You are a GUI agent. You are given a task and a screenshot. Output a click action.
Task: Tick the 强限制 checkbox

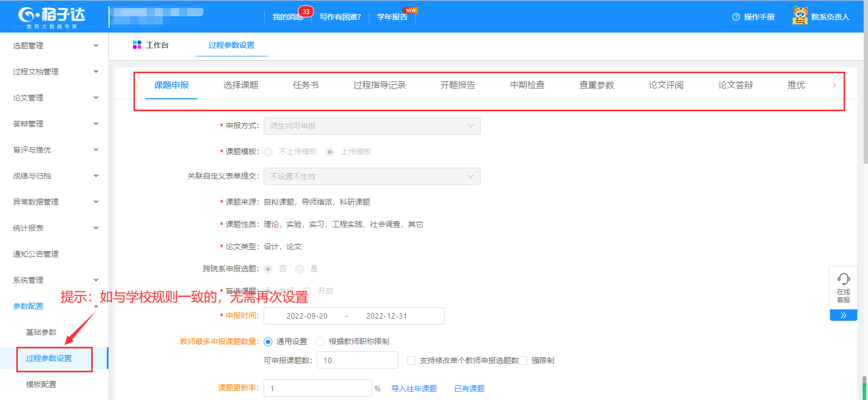[523, 360]
